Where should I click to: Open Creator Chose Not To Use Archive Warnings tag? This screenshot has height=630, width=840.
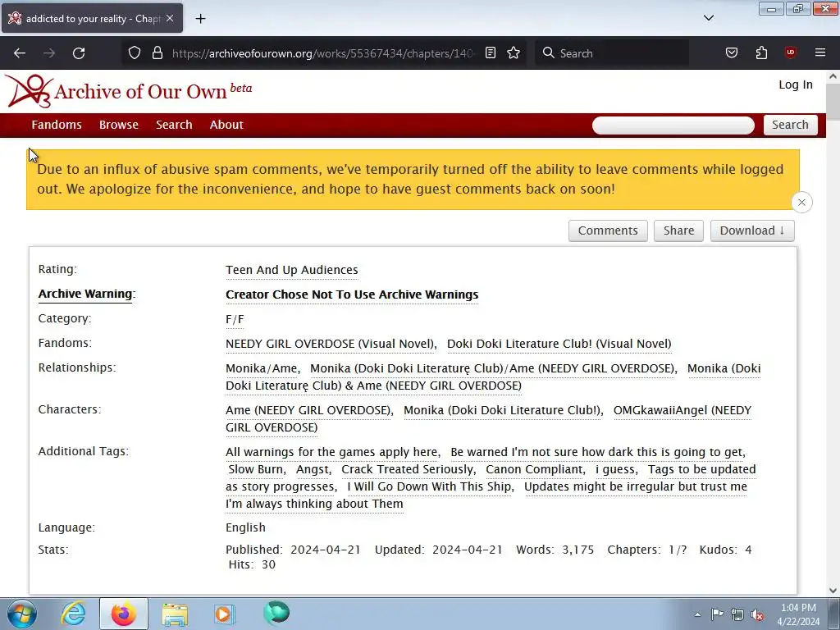point(352,294)
